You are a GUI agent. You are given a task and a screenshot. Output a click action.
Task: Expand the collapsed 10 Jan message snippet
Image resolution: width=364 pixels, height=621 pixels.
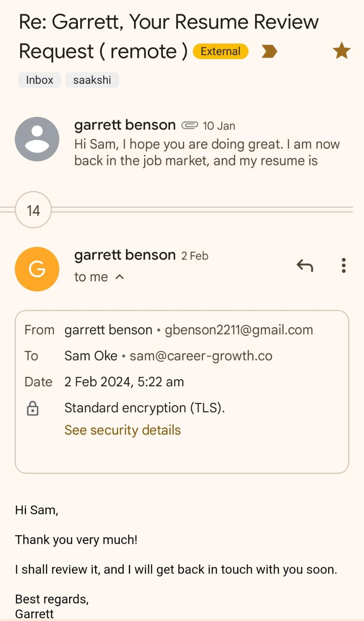(207, 153)
